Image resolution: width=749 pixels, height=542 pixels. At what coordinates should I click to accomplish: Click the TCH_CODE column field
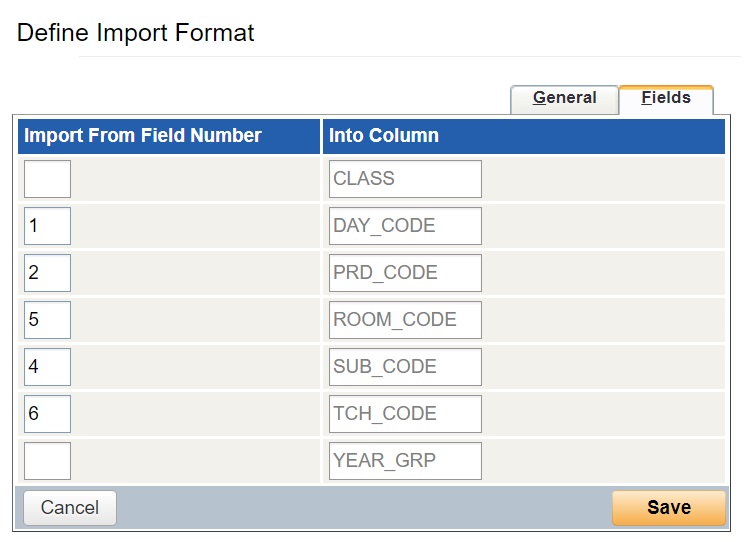(405, 414)
